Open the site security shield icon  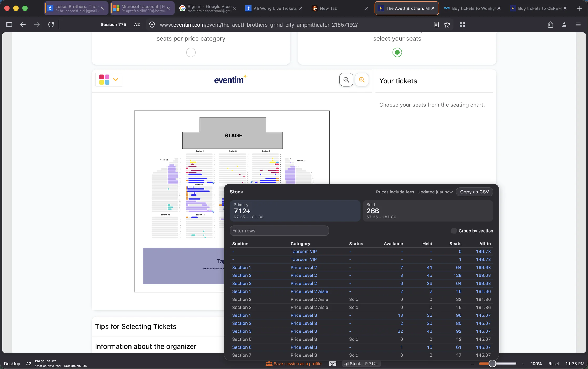152,25
